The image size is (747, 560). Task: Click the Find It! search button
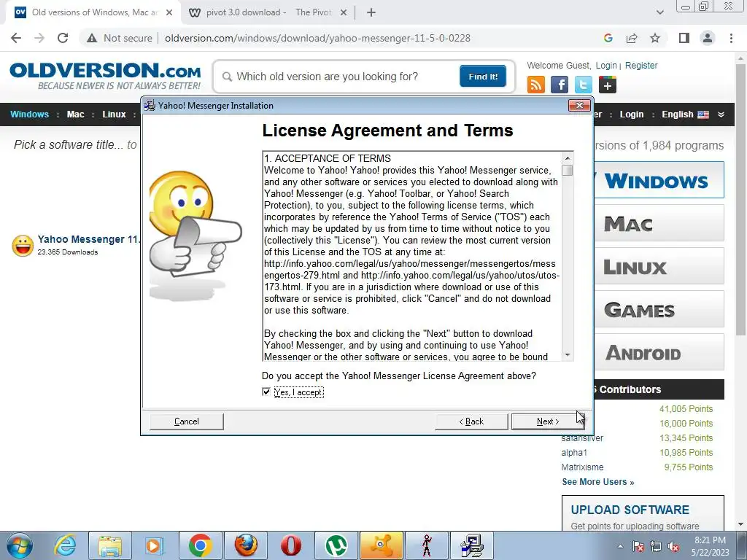tap(483, 76)
